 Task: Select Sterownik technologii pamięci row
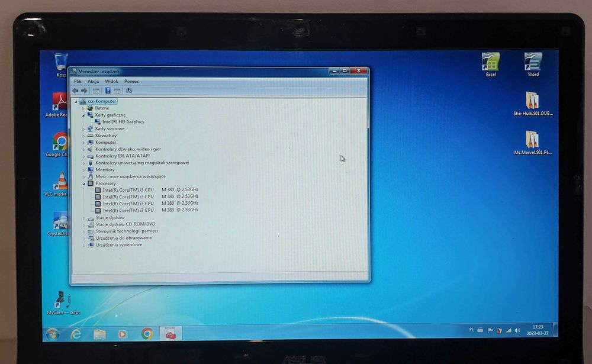[127, 231]
